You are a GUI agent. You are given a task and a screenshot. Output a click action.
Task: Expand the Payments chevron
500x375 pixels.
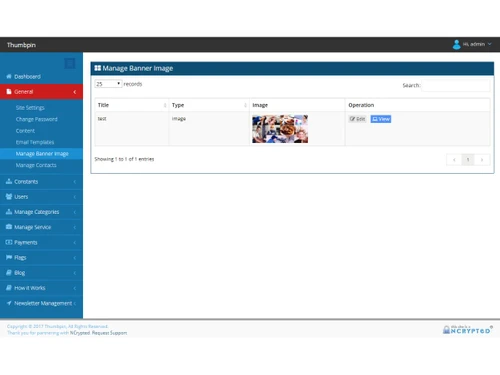75,242
